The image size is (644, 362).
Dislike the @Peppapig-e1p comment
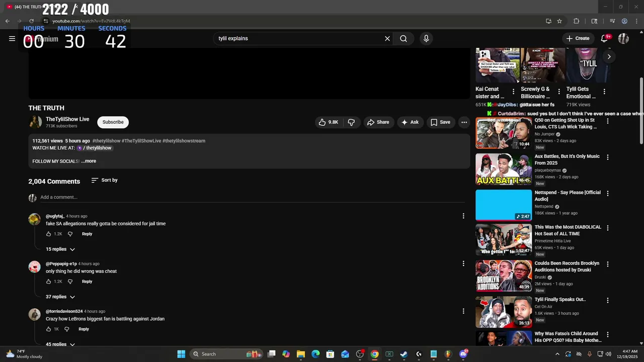(70, 282)
